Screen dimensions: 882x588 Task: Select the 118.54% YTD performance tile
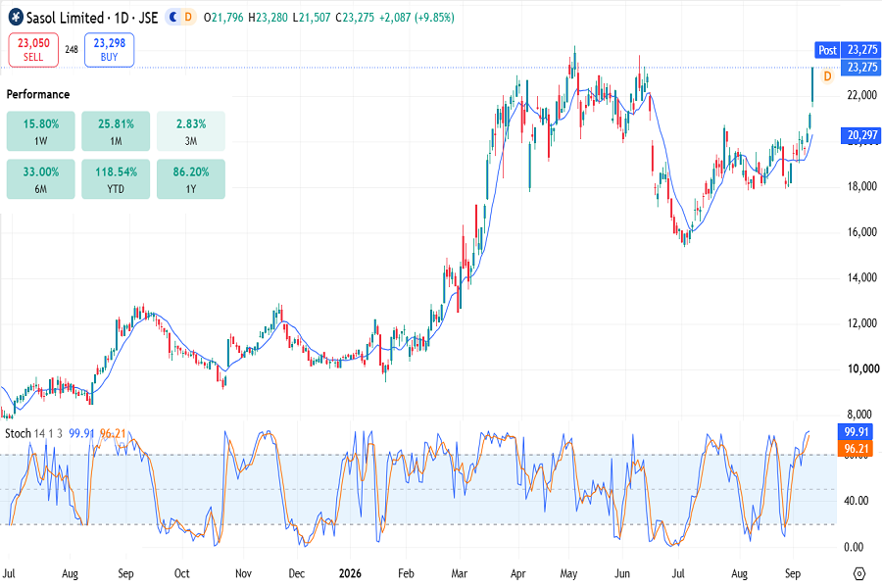click(x=116, y=179)
